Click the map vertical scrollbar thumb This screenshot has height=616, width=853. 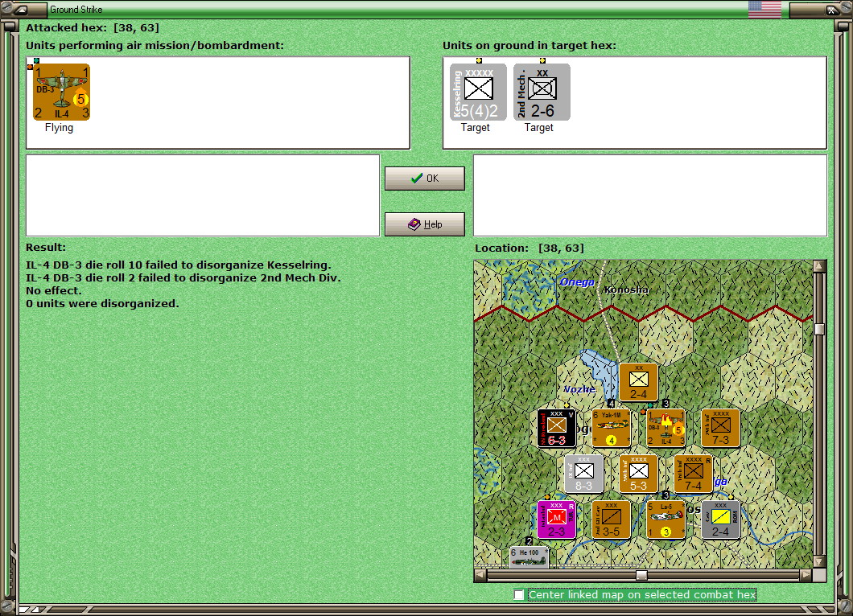click(x=820, y=329)
